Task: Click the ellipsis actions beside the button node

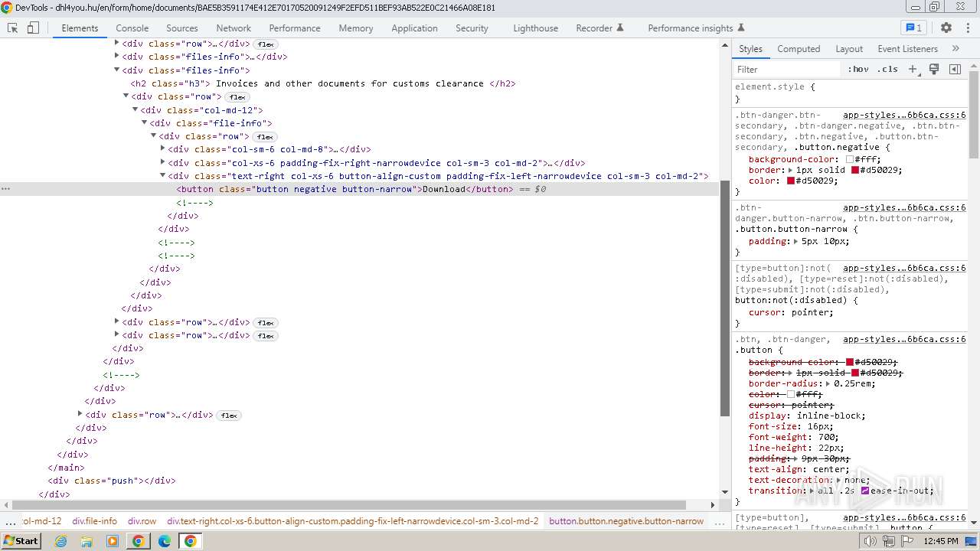Action: [6, 189]
